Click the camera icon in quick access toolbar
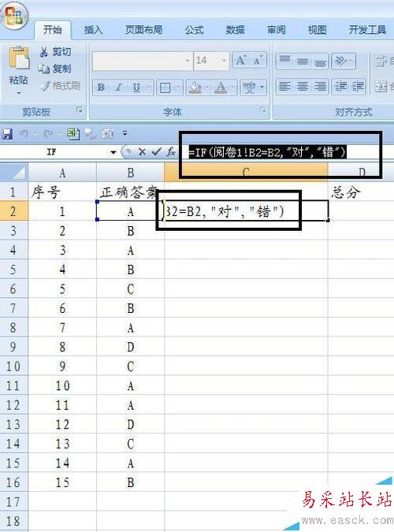Viewport: 394px width, 532px height. pyautogui.click(x=108, y=134)
